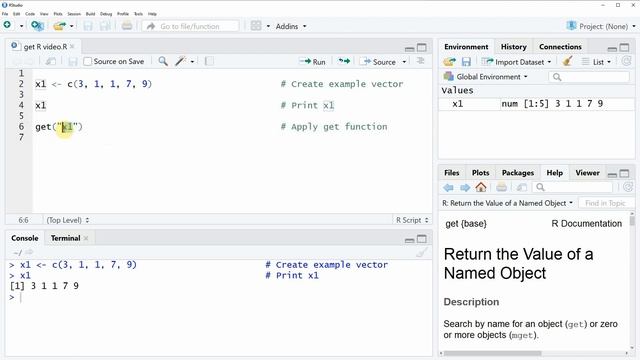The image size is (640, 360).
Task: Open the File menu
Action: [x=5, y=14]
